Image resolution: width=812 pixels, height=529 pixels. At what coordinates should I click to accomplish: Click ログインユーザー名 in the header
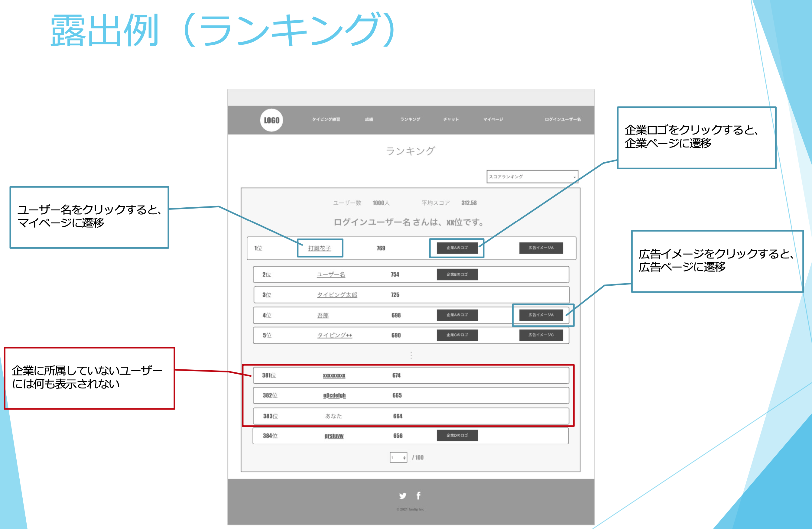point(562,119)
